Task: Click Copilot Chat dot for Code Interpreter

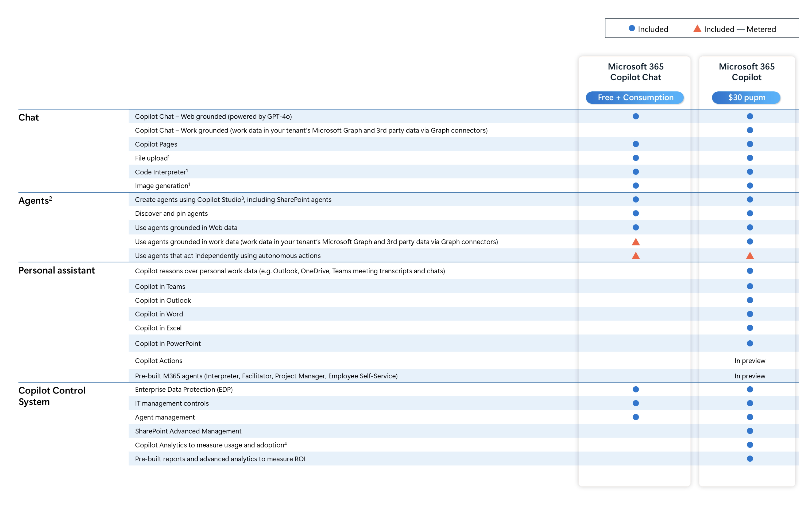Action: pyautogui.click(x=636, y=172)
